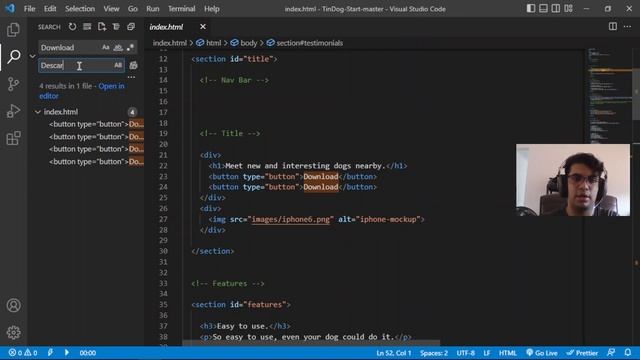Screen dimensions: 640x360
Task: Open the notifications bell
Action: (x=628, y=353)
